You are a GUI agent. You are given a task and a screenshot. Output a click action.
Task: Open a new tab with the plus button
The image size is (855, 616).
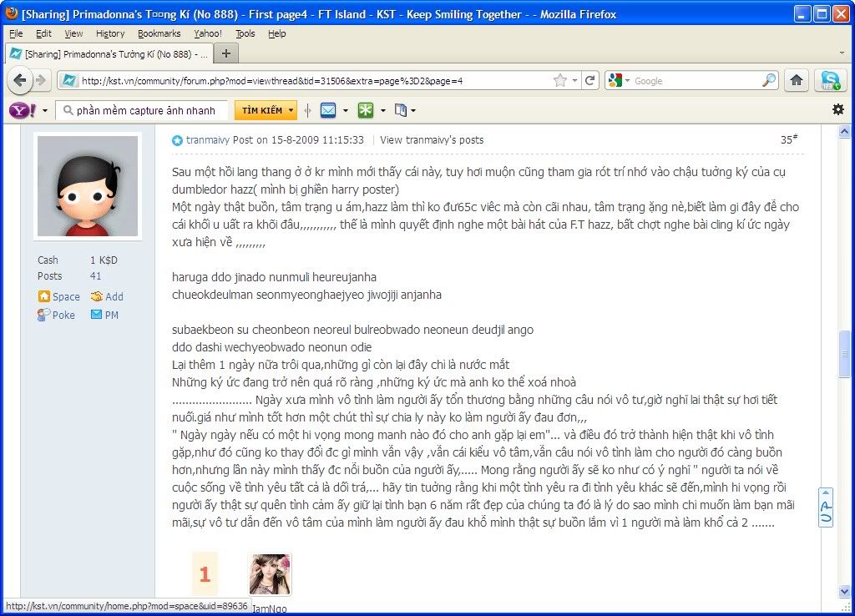225,53
